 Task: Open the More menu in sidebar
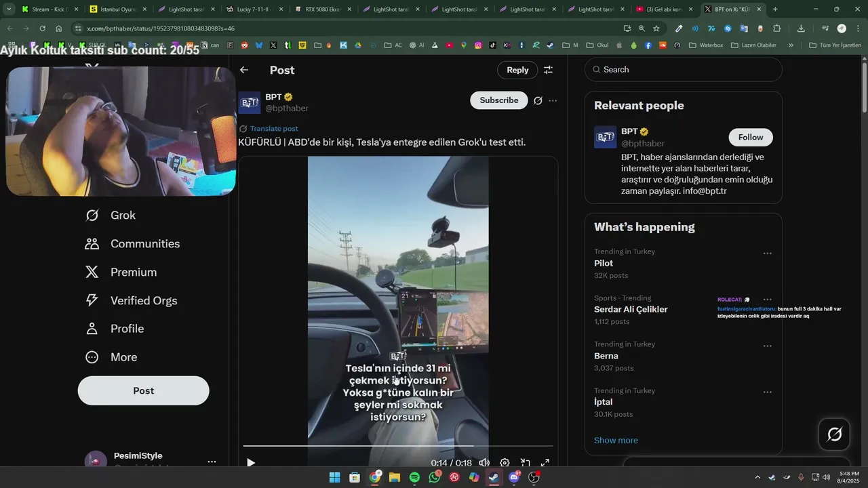[x=111, y=357]
